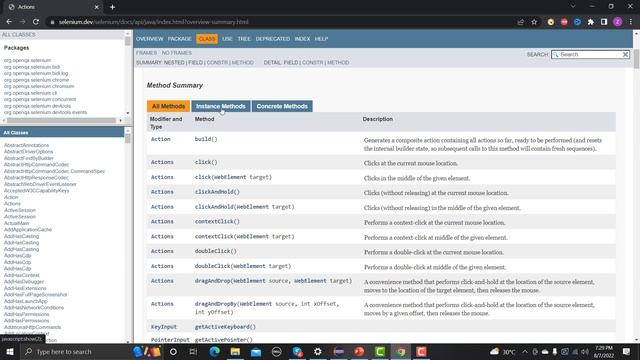
Task: Open the build() method link
Action: 206,139
